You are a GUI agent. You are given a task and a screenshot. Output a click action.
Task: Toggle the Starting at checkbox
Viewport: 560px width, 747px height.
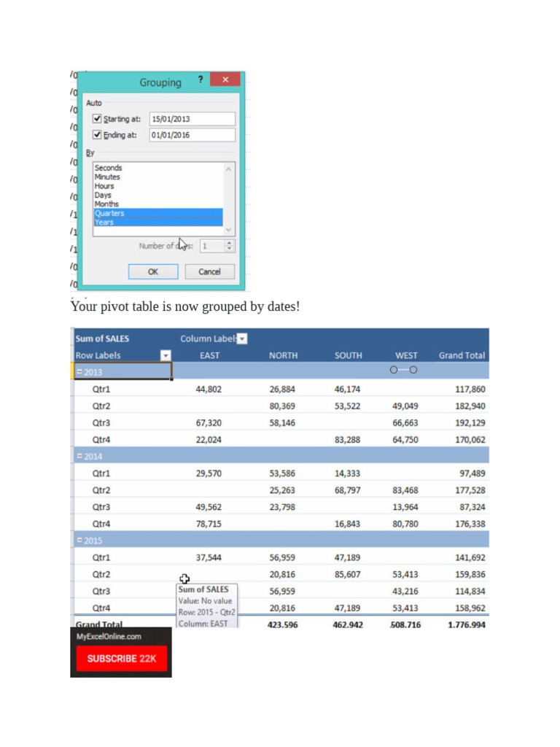(x=97, y=119)
